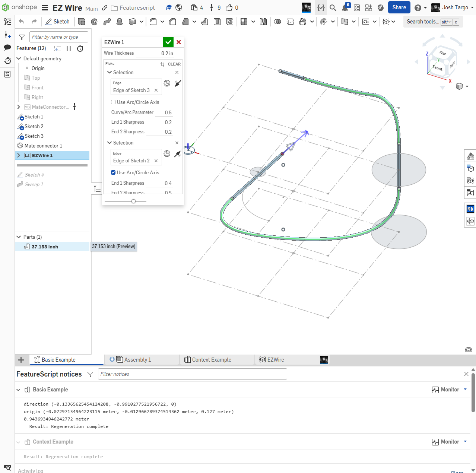Select the Draft tool
476x473 pixels.
coord(185,22)
